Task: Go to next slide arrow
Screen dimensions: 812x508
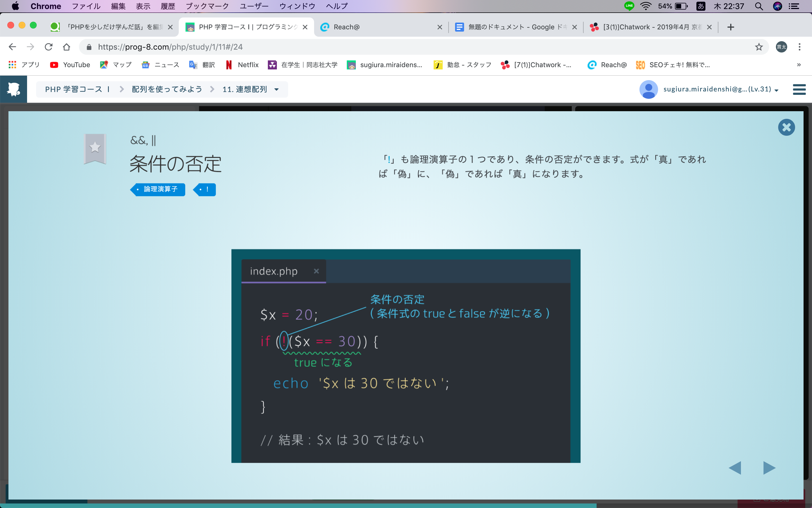Action: tap(769, 468)
